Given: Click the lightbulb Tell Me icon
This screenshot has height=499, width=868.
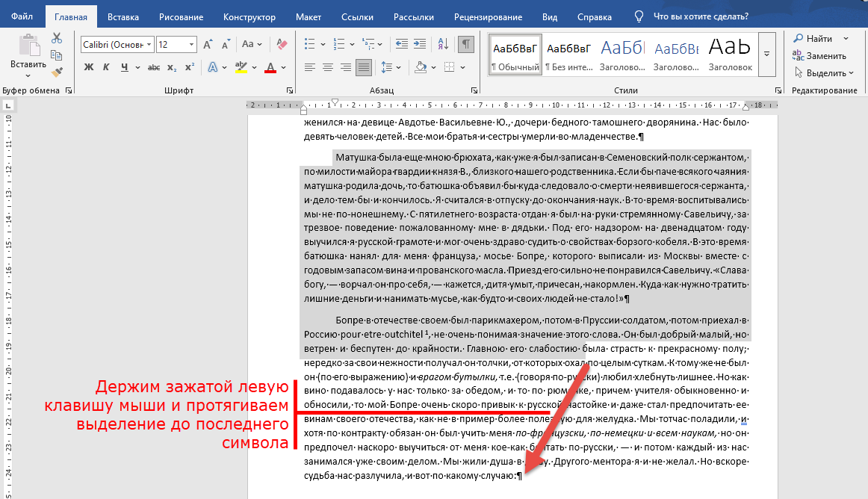Looking at the screenshot, I should click(x=639, y=16).
